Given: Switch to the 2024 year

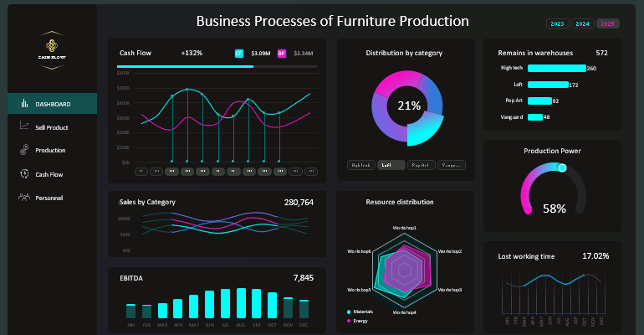Looking at the screenshot, I should click(x=583, y=23).
